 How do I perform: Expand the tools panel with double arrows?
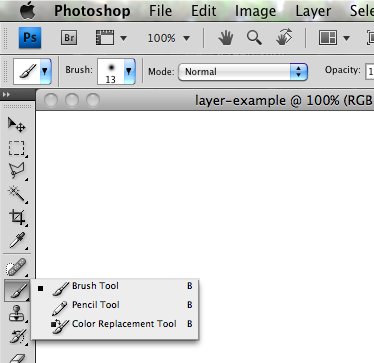point(6,95)
